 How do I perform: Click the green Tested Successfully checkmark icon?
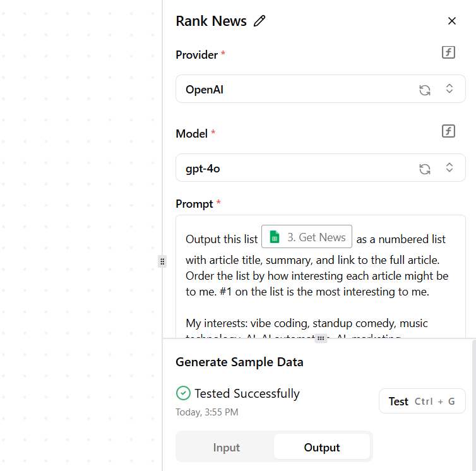[183, 393]
